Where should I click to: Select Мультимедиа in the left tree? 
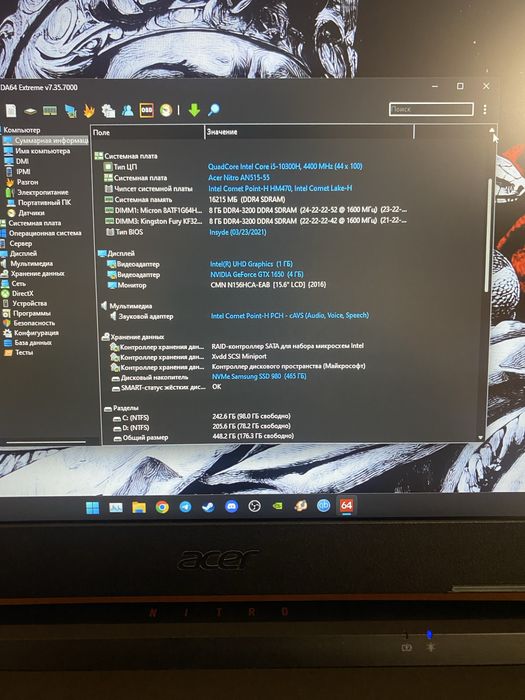(x=27, y=264)
